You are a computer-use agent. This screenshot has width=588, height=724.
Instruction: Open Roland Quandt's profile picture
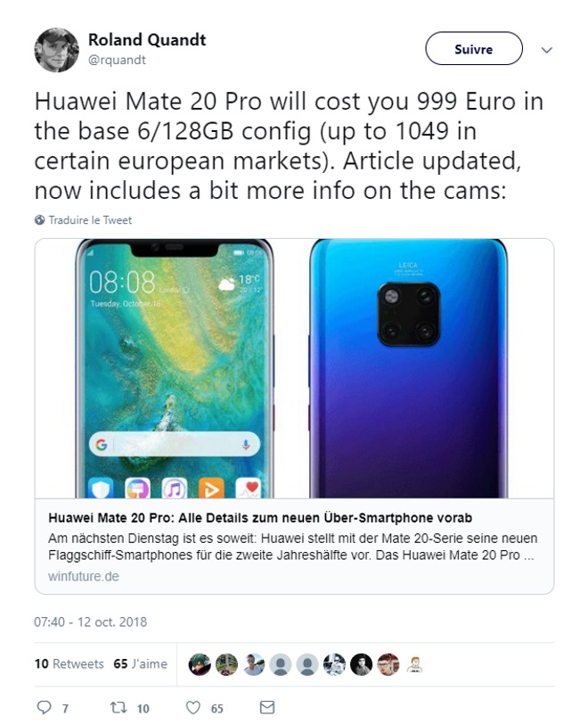56,50
